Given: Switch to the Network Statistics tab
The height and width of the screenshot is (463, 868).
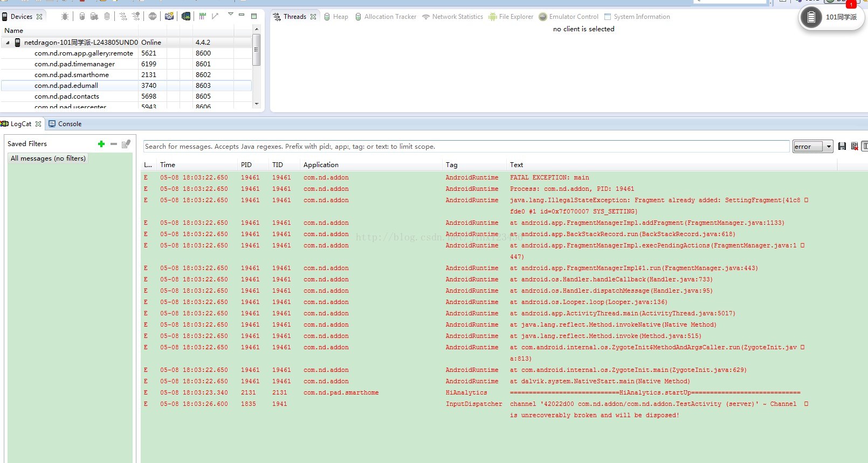Looking at the screenshot, I should [453, 17].
